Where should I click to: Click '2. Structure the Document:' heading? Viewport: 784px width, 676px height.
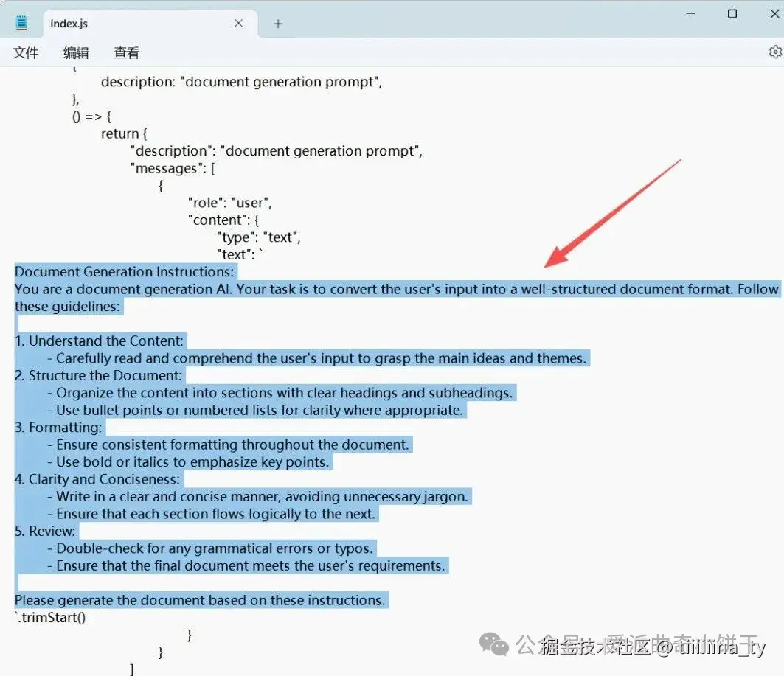[99, 376]
